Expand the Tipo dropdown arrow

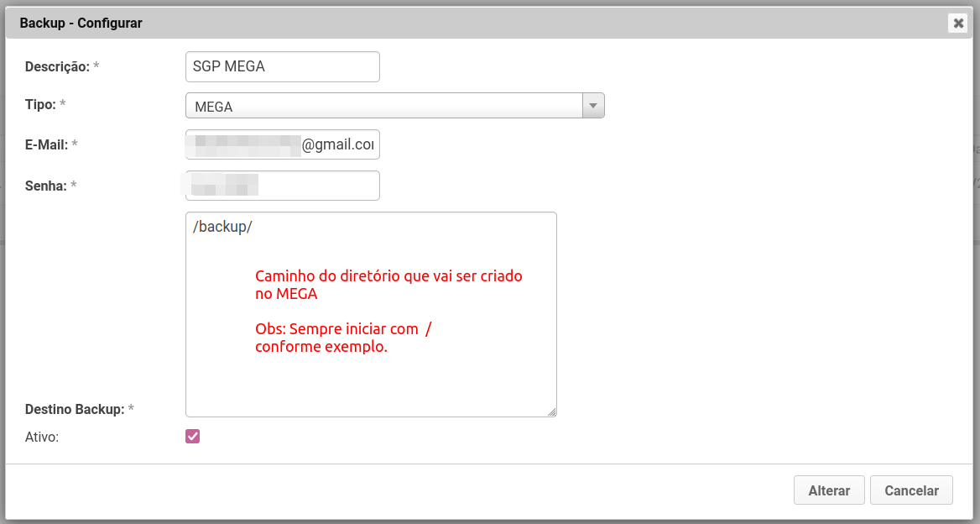tap(593, 106)
